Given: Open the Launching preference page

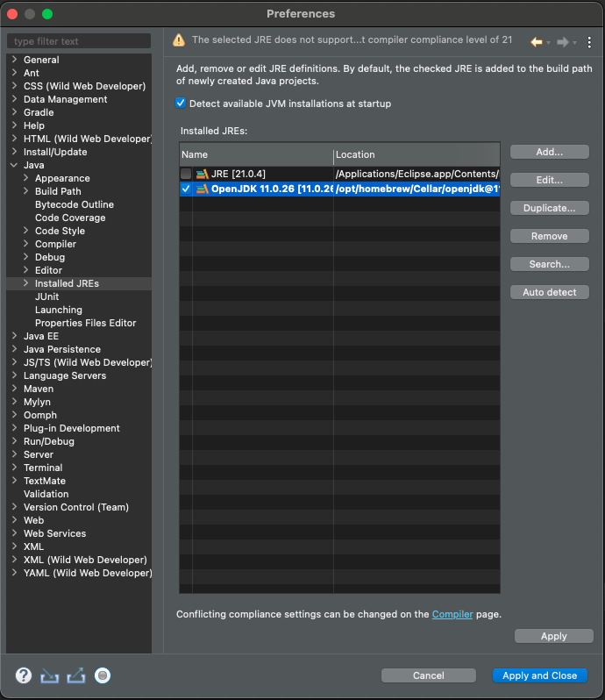Looking at the screenshot, I should (59, 310).
